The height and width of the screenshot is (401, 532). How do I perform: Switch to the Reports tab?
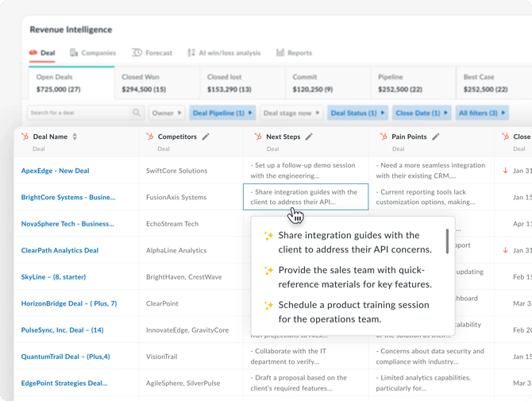(294, 53)
